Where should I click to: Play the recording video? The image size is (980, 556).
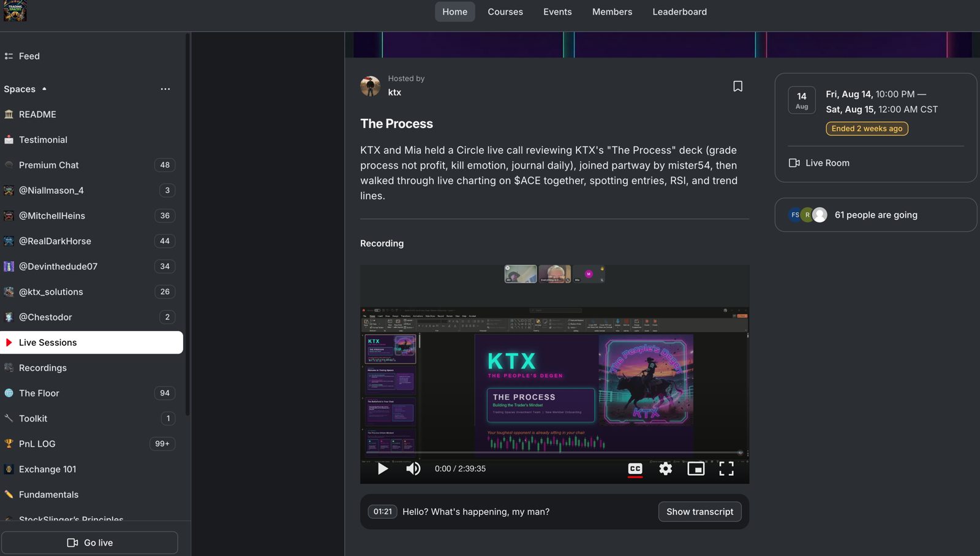(x=383, y=469)
